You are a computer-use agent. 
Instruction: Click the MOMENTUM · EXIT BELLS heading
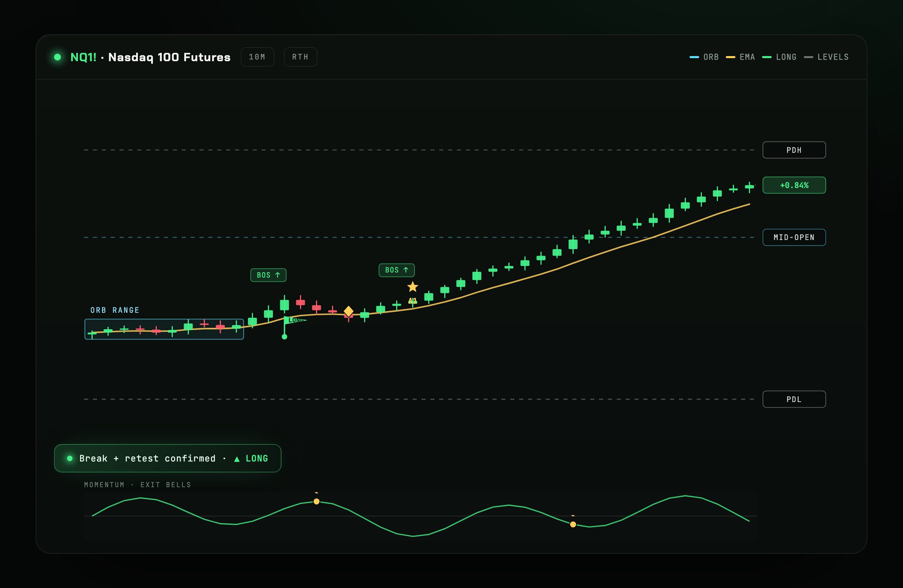[x=138, y=485]
